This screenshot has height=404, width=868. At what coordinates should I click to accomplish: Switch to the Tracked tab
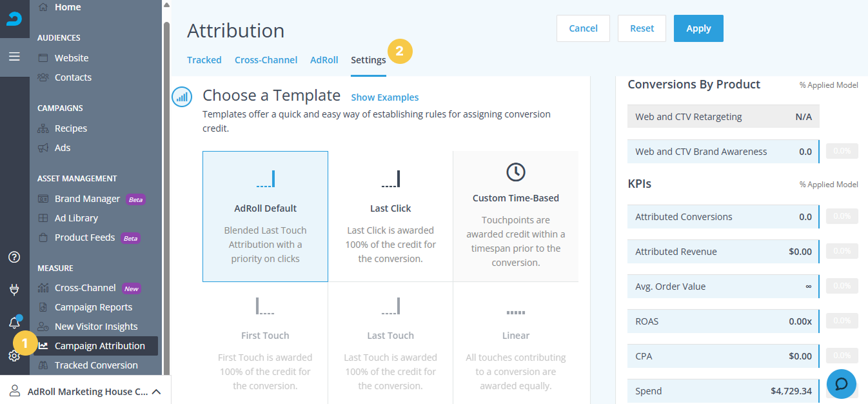(x=204, y=60)
